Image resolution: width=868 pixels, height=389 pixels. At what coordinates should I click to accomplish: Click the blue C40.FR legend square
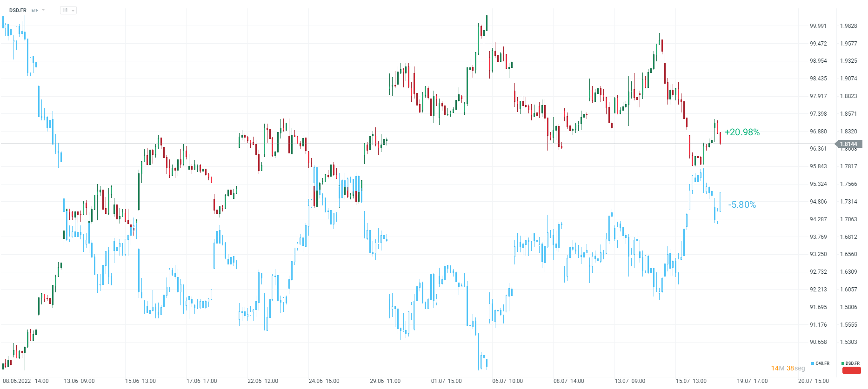click(x=813, y=363)
